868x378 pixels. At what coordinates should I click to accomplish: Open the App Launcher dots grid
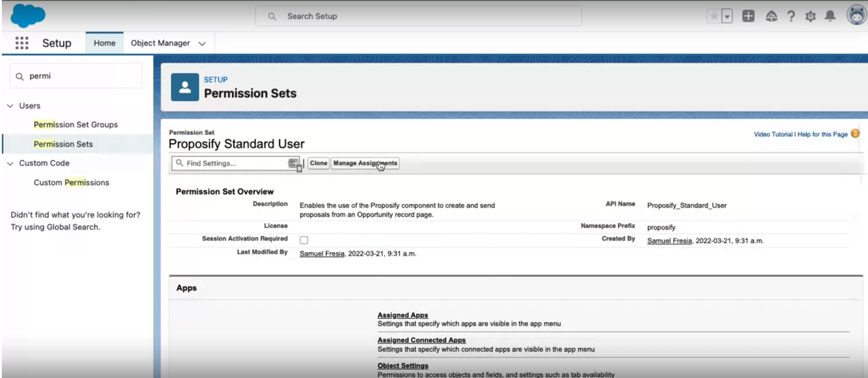click(22, 43)
